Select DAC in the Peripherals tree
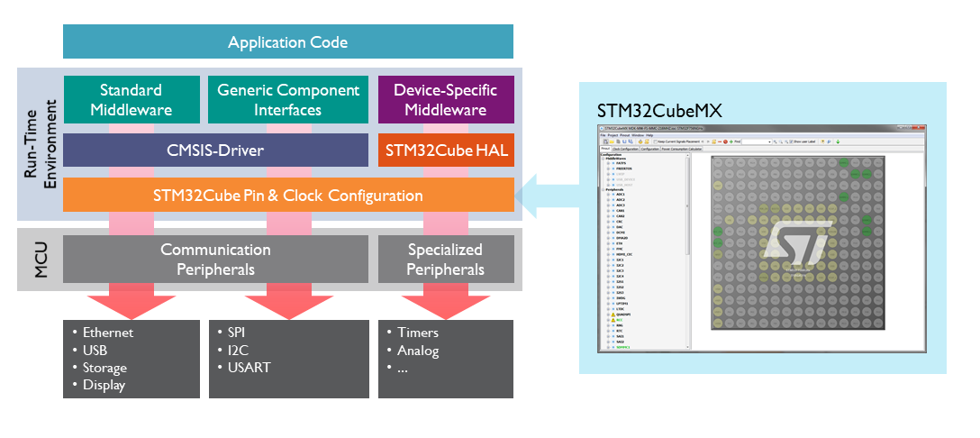 point(620,227)
